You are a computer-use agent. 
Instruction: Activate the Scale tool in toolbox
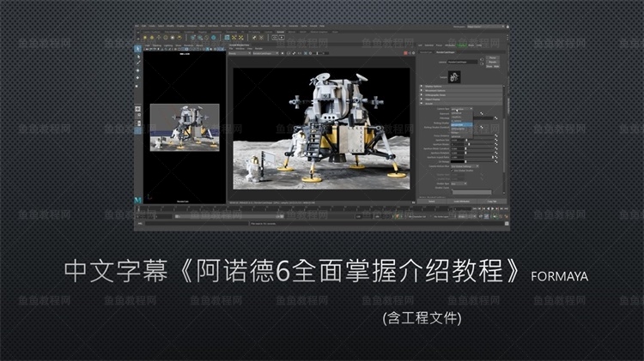pos(137,86)
